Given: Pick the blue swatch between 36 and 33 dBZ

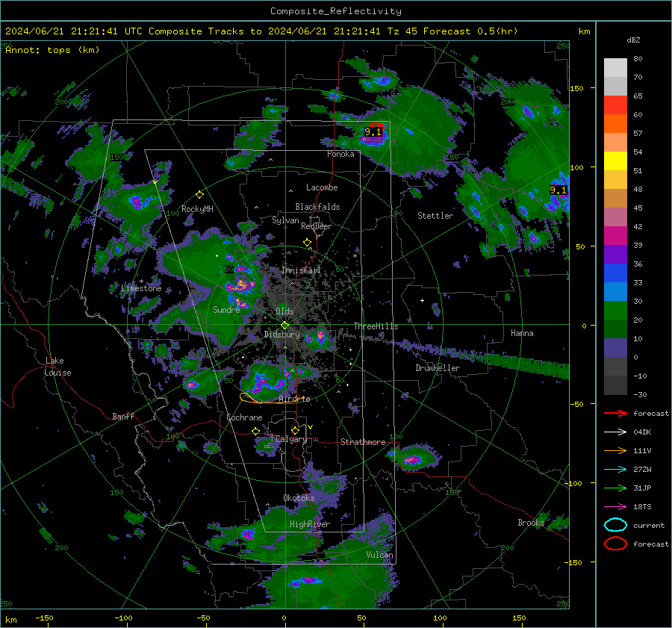Looking at the screenshot, I should click(x=615, y=273).
